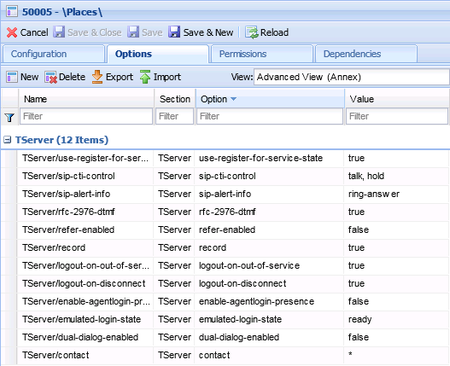Click the false value of refer-enabled
The image size is (450, 366).
coord(358,230)
